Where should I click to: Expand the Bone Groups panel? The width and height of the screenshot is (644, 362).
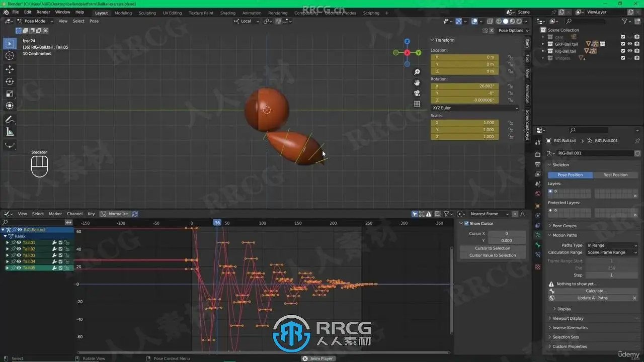[565, 226]
